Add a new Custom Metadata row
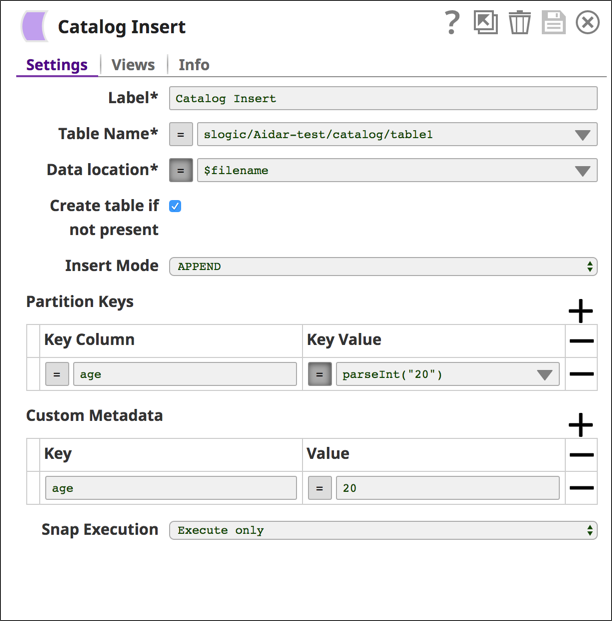This screenshot has width=612, height=621. coord(580,425)
